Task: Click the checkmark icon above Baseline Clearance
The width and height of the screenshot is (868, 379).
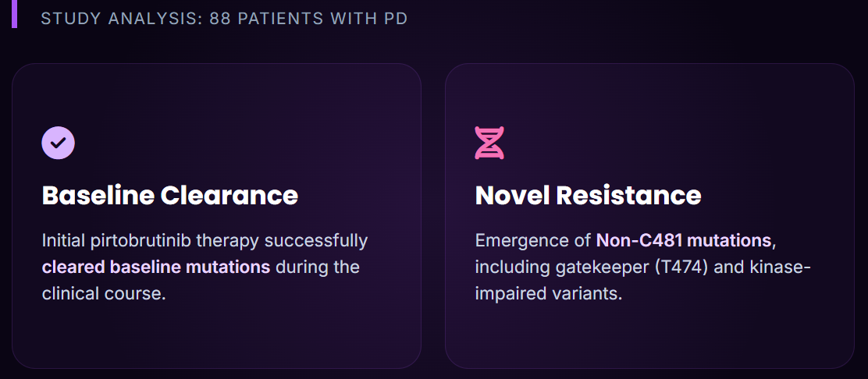Action: (58, 143)
